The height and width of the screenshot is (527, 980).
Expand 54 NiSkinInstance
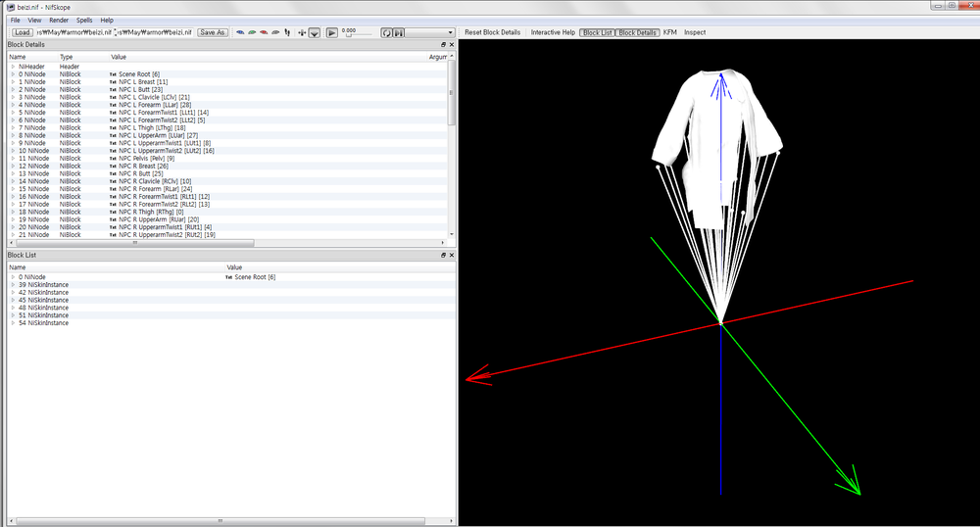13,323
